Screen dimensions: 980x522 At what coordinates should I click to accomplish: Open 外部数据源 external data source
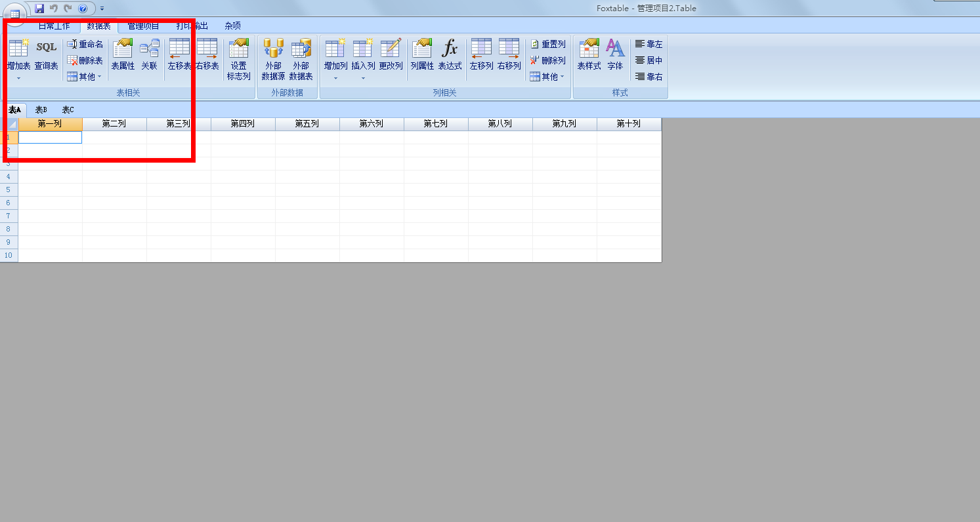[273, 59]
